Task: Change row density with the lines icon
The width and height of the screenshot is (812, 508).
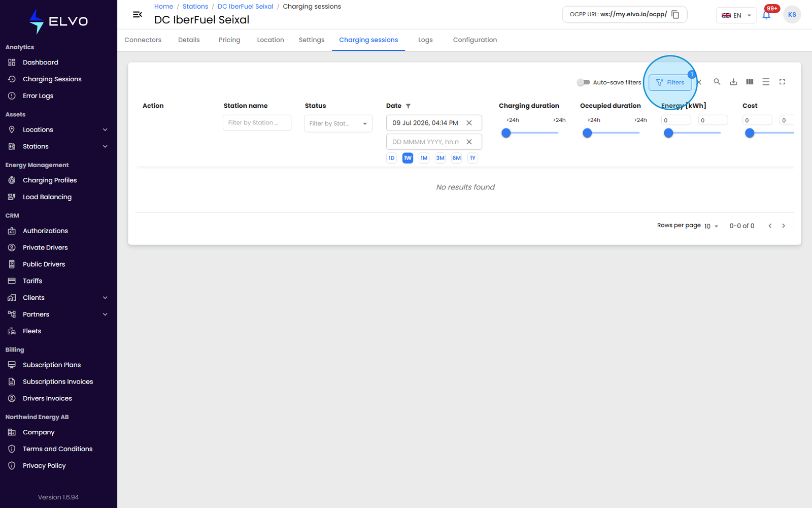Action: point(766,82)
